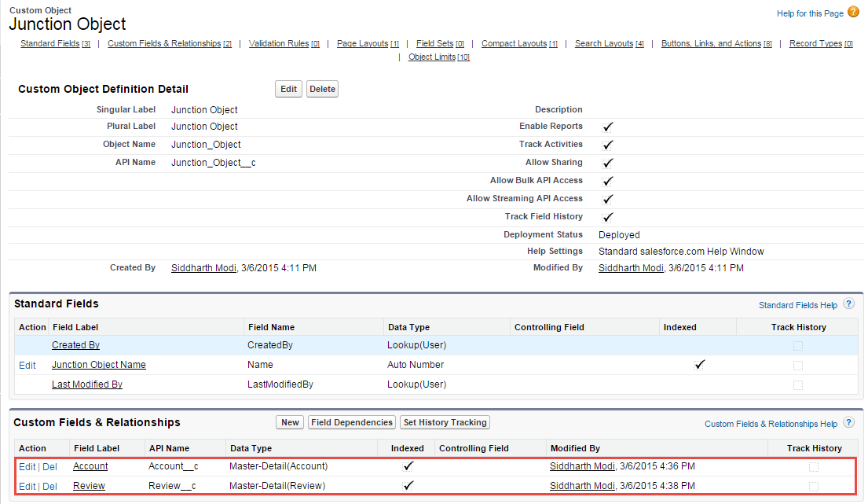
Task: Click Set History Tracking
Action: (x=445, y=422)
